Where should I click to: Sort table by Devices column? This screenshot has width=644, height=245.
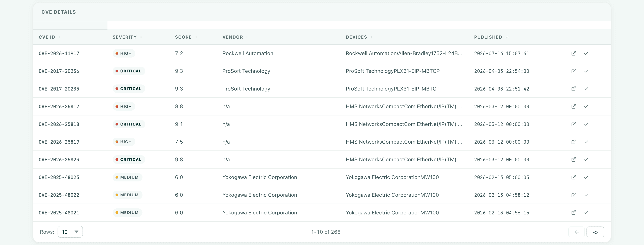[x=359, y=37]
